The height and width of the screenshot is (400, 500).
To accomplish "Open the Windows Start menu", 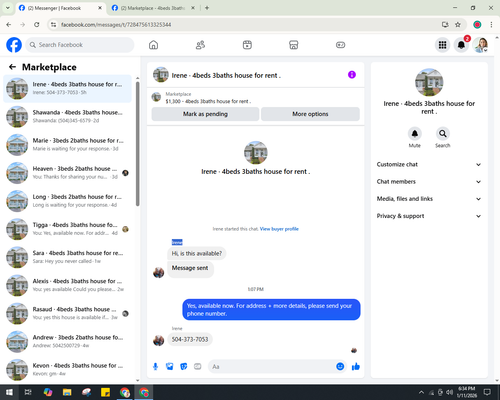I will (x=9, y=392).
